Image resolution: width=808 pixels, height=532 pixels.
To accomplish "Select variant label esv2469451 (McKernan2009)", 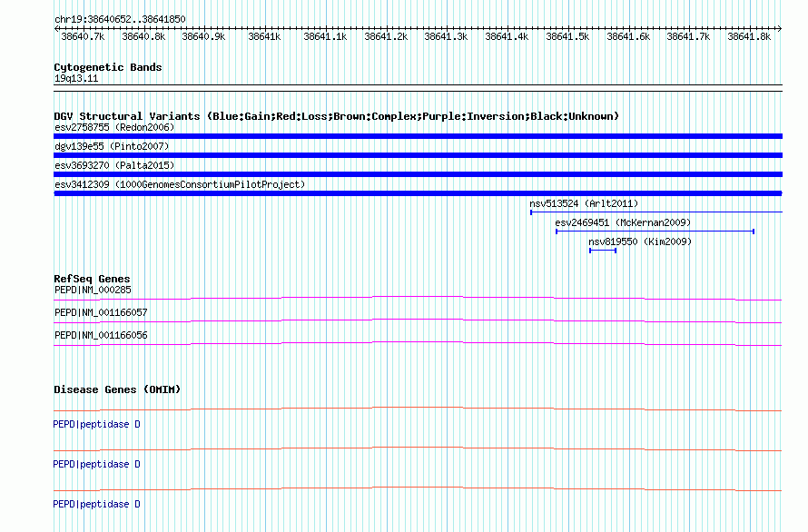I will pos(623,222).
